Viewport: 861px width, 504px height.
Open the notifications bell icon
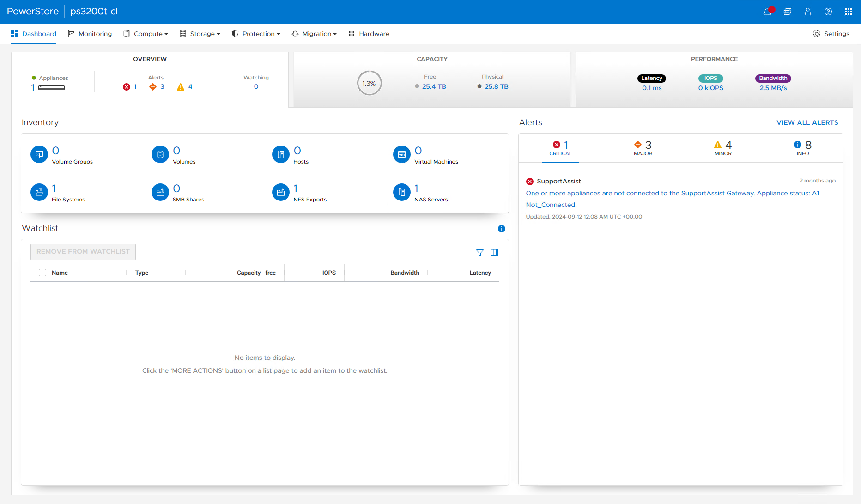pyautogui.click(x=767, y=12)
